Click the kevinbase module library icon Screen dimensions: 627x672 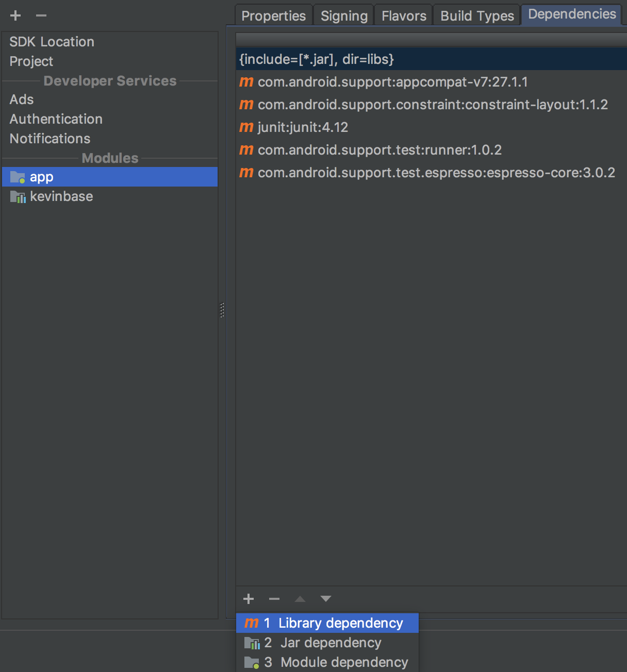[18, 197]
